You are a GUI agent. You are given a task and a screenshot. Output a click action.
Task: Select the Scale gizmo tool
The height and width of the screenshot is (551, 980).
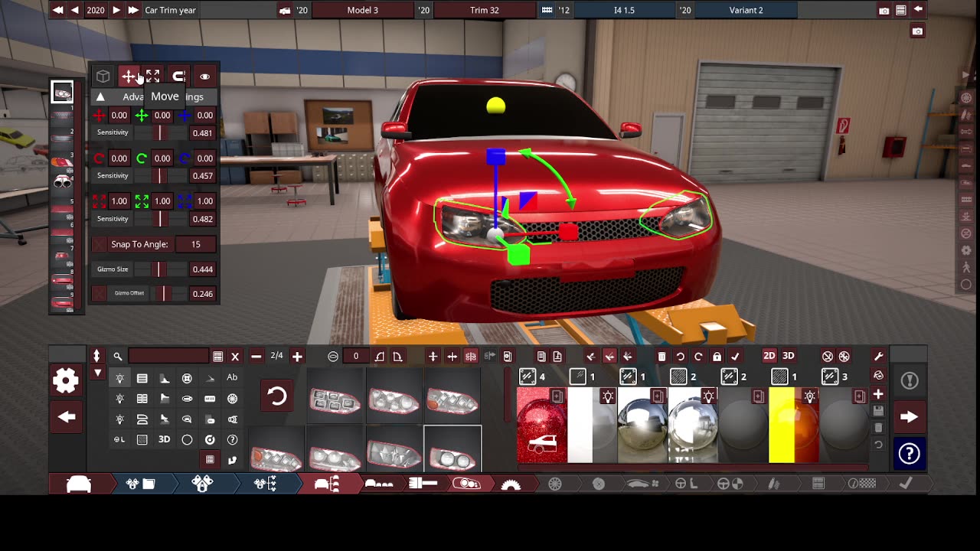point(153,77)
